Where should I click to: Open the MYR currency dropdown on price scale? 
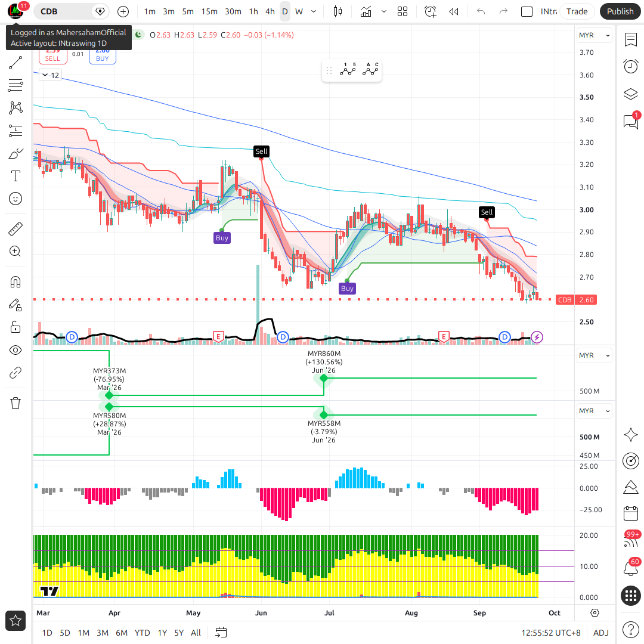[595, 35]
